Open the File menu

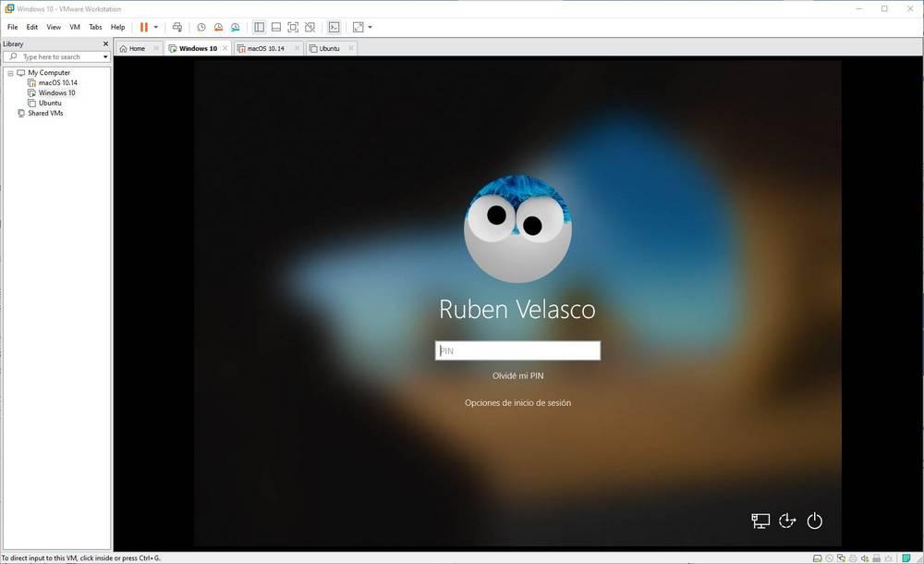tap(12, 27)
